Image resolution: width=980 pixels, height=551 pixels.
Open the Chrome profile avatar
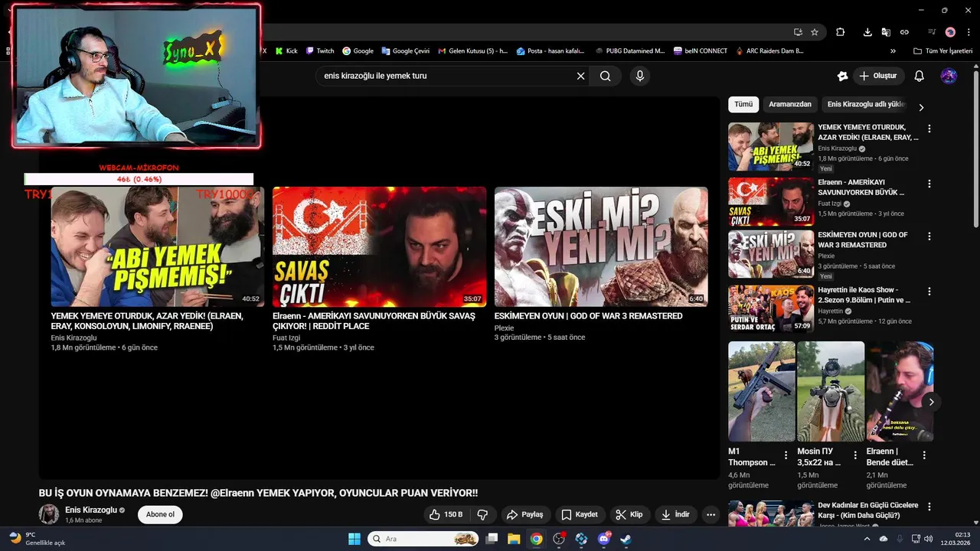[x=950, y=32]
